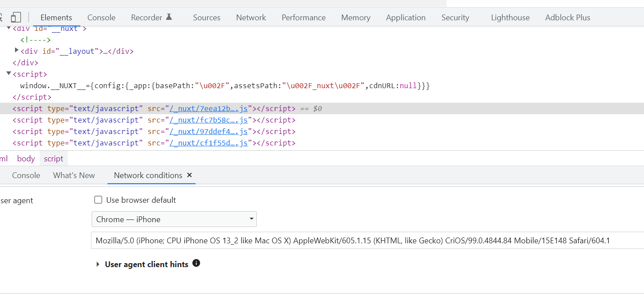Image resolution: width=644 pixels, height=294 pixels.
Task: Open the Adblock Plus tab
Action: (x=567, y=18)
